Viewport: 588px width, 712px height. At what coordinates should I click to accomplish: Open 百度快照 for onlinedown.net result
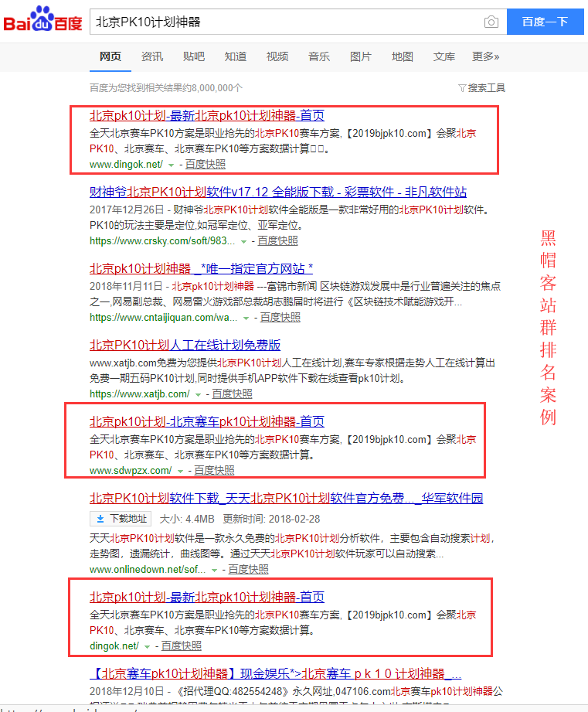(x=248, y=570)
